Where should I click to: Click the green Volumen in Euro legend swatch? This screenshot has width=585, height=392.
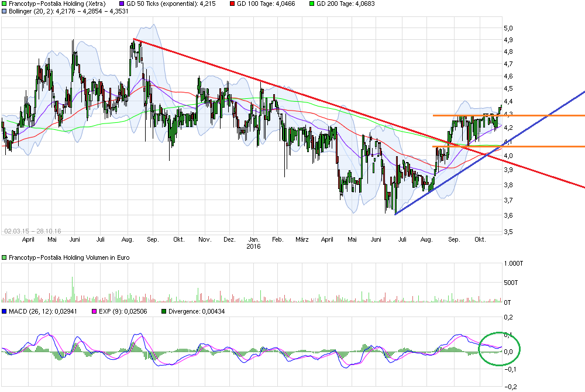(x=4, y=257)
